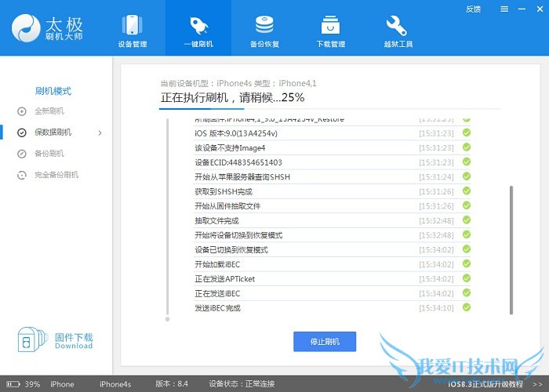Open the hamburger menu icon in title bar
549x392 pixels.
(x=504, y=9)
